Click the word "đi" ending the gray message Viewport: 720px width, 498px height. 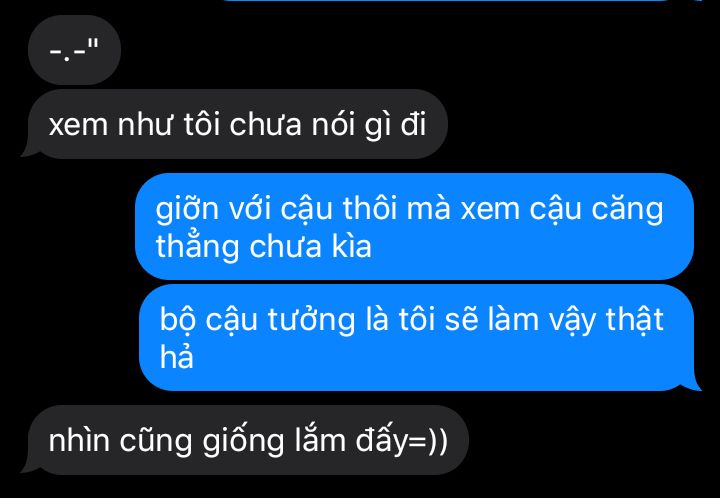413,124
